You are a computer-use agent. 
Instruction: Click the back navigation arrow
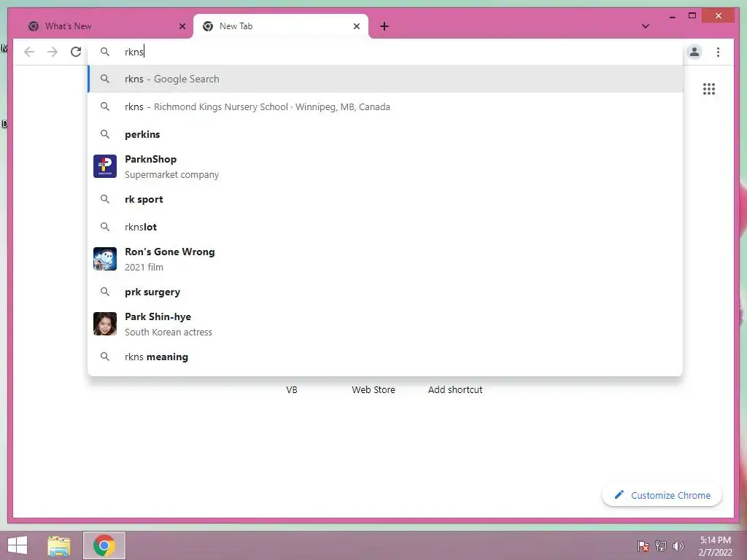[x=29, y=52]
